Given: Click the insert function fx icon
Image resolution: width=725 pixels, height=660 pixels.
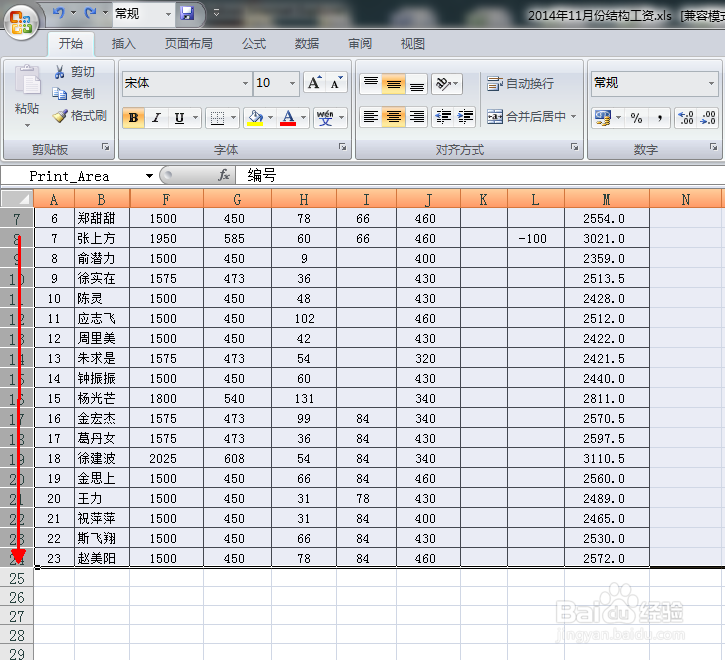Looking at the screenshot, I should pyautogui.click(x=224, y=175).
